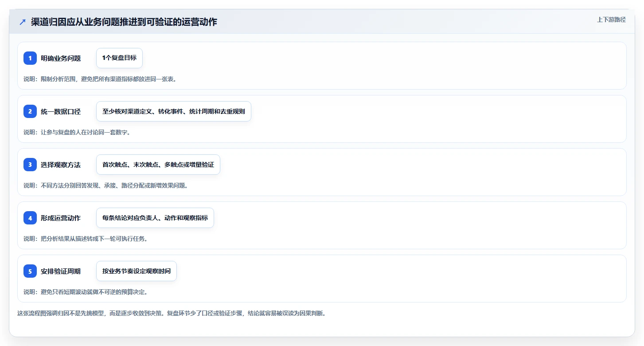The height and width of the screenshot is (346, 644).
Task: Click the step number 1 badge
Action: [30, 58]
